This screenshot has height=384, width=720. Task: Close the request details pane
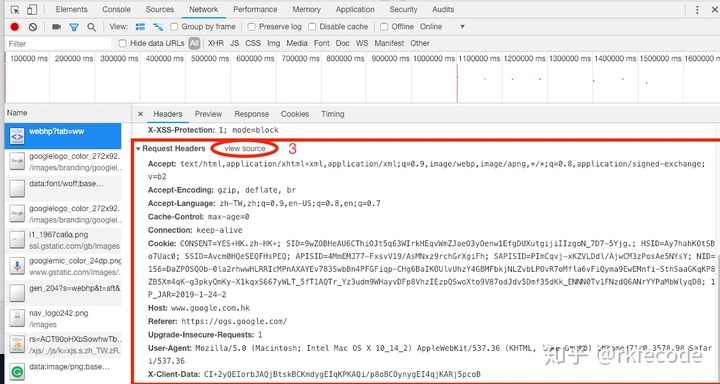(x=141, y=114)
